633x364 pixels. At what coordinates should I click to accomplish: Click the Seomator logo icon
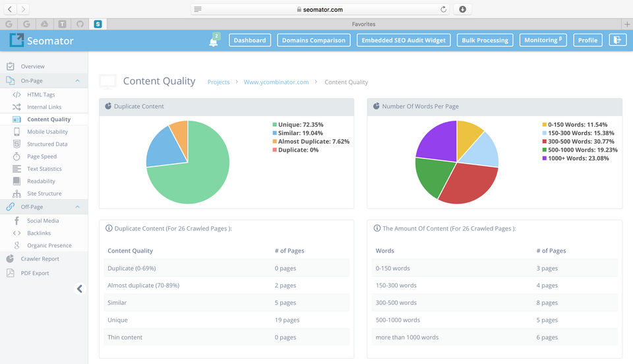(16, 40)
